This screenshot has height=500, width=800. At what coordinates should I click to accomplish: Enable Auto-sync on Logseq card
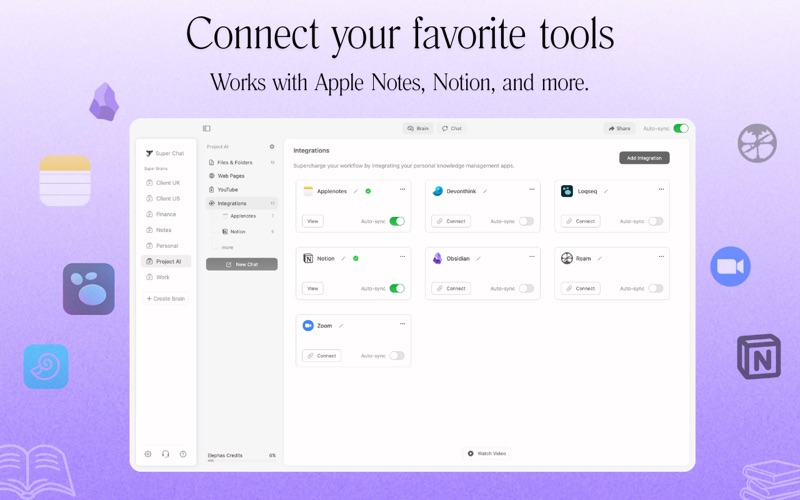pos(656,221)
